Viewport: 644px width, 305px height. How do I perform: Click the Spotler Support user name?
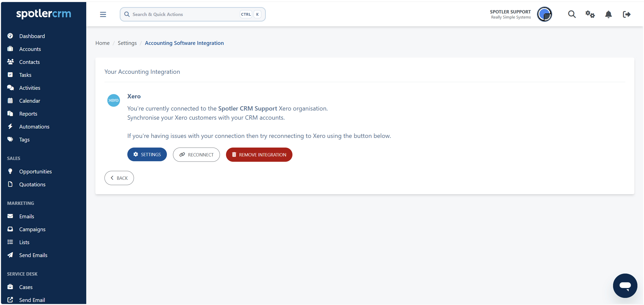[x=510, y=12]
